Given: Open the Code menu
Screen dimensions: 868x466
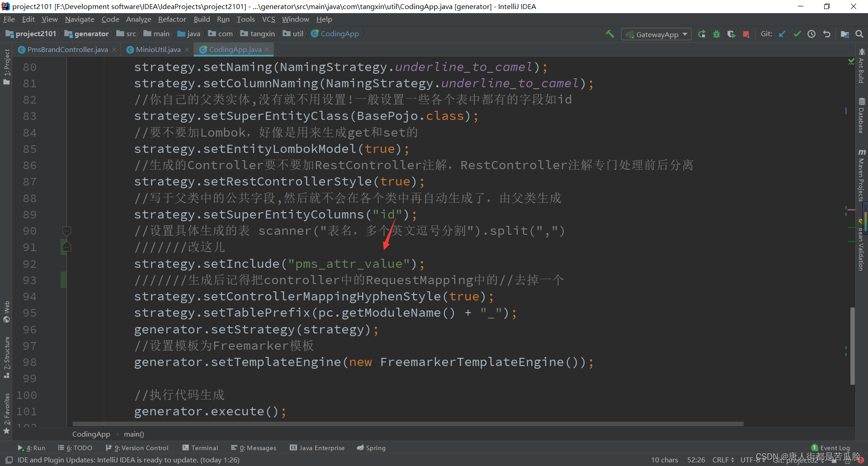Looking at the screenshot, I should click(110, 19).
